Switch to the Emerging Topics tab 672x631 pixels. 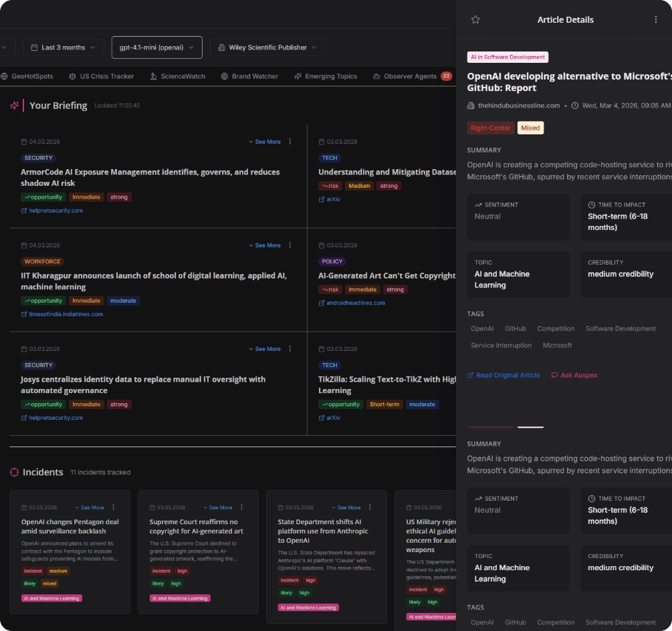click(326, 76)
